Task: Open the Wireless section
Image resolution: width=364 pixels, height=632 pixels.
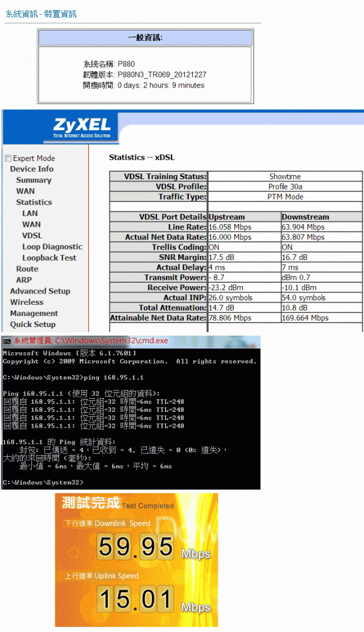Action: pos(27,302)
